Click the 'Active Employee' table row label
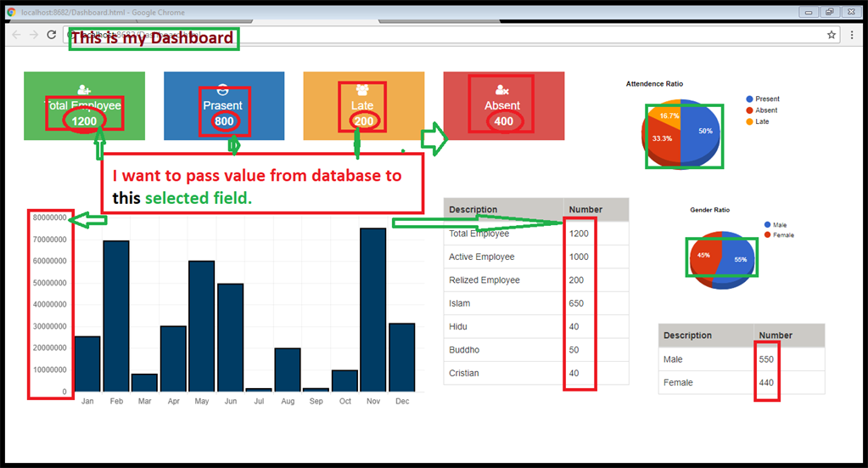 482,257
